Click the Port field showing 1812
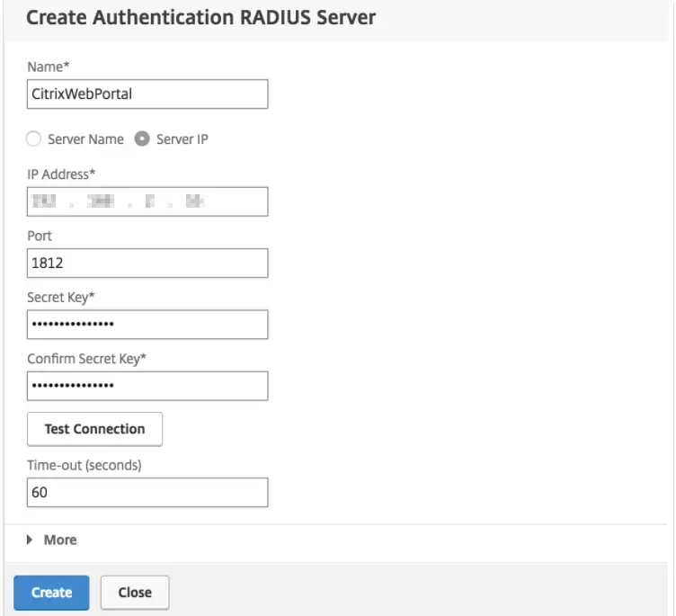This screenshot has width=676, height=616. (147, 263)
